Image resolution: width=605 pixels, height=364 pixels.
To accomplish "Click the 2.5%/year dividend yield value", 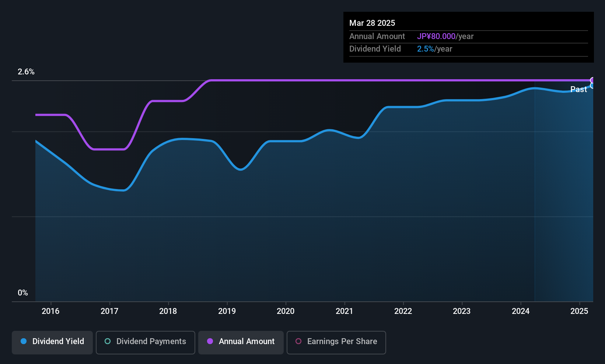I will pyautogui.click(x=434, y=49).
